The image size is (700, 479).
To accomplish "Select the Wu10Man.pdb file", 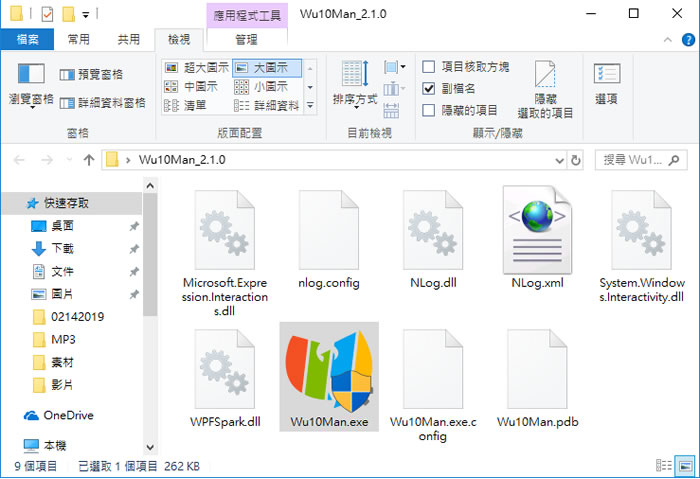I will click(x=537, y=379).
